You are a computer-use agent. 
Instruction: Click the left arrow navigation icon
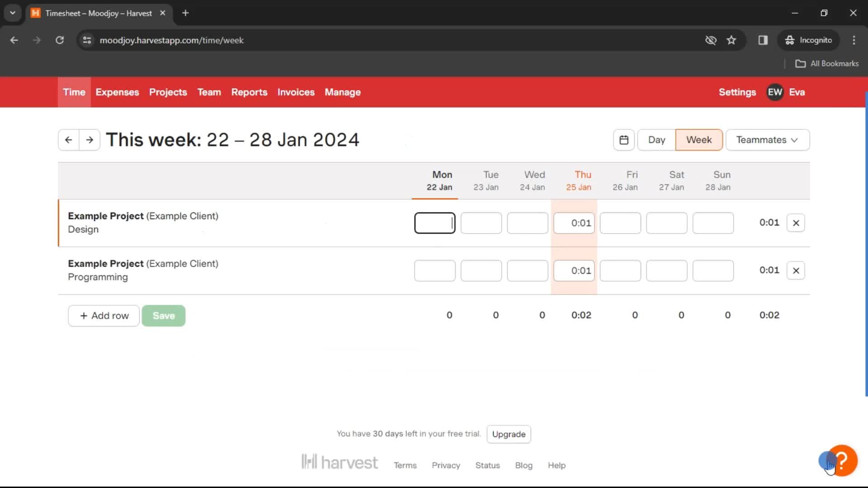point(69,140)
